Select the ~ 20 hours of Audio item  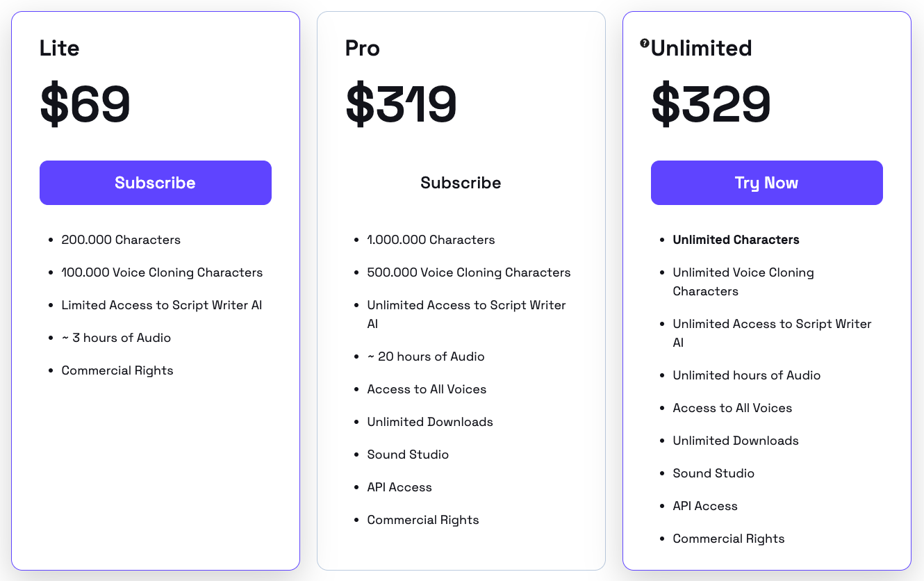click(426, 357)
